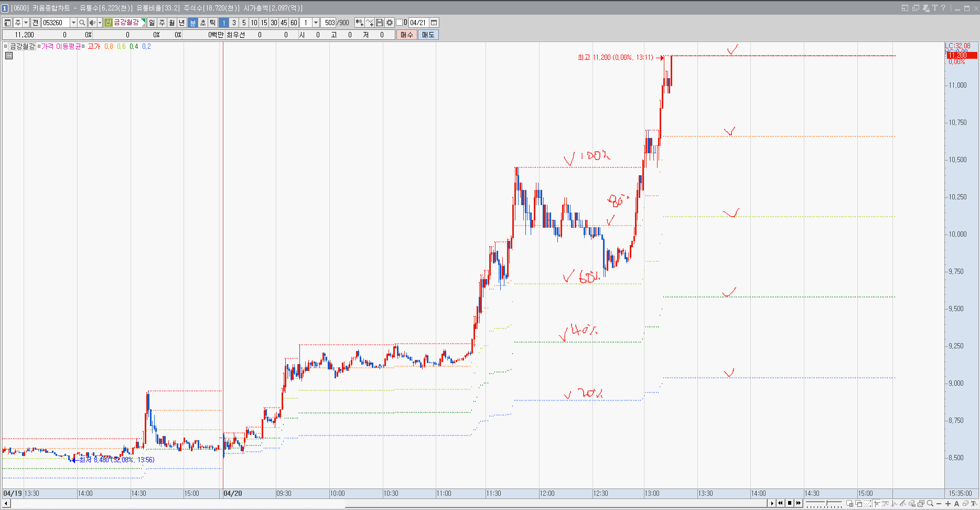Select the 5-minute interval tab
This screenshot has height=510, width=980.
pos(244,23)
